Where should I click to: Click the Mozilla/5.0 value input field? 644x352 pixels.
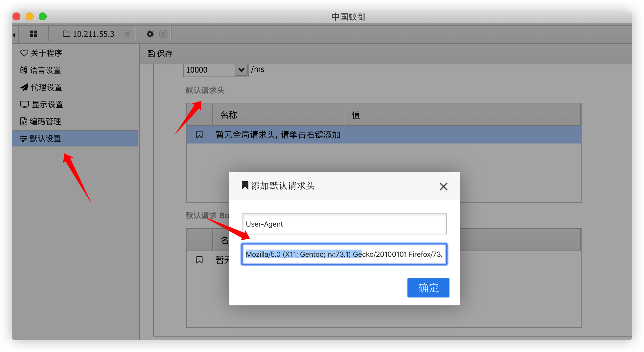[344, 254]
